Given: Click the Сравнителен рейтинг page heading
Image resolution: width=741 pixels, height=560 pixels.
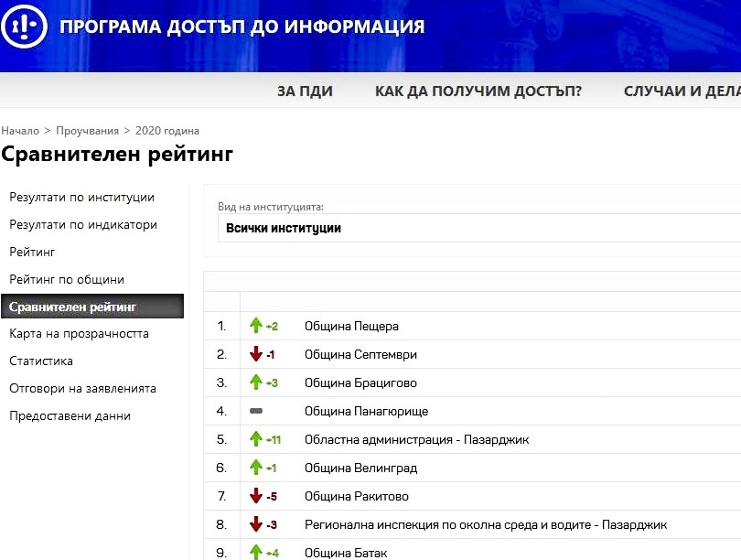Looking at the screenshot, I should (x=117, y=154).
